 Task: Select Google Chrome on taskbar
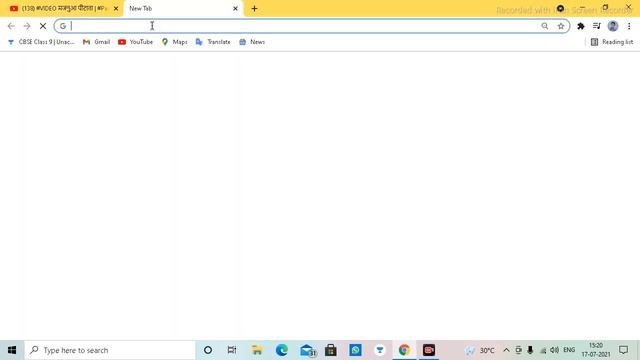tap(404, 350)
